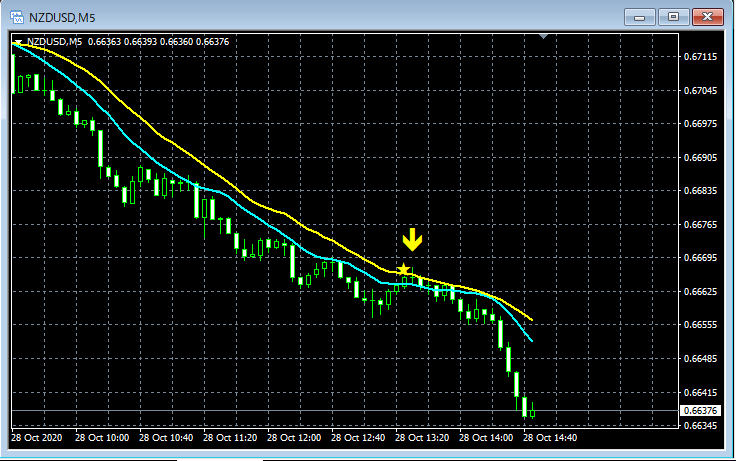Image resolution: width=736 pixels, height=461 pixels.
Task: Click the 28 Oct 14:40 time label
Action: click(550, 438)
